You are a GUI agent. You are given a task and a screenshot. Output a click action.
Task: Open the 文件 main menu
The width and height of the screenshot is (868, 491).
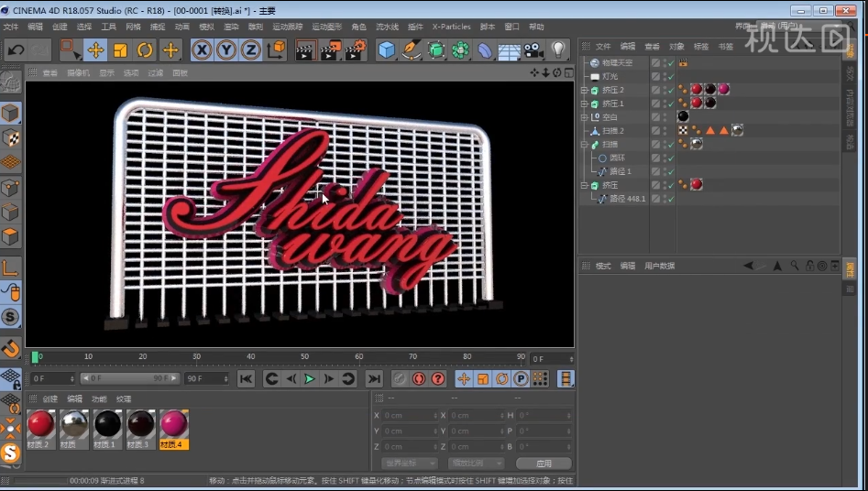(x=10, y=27)
